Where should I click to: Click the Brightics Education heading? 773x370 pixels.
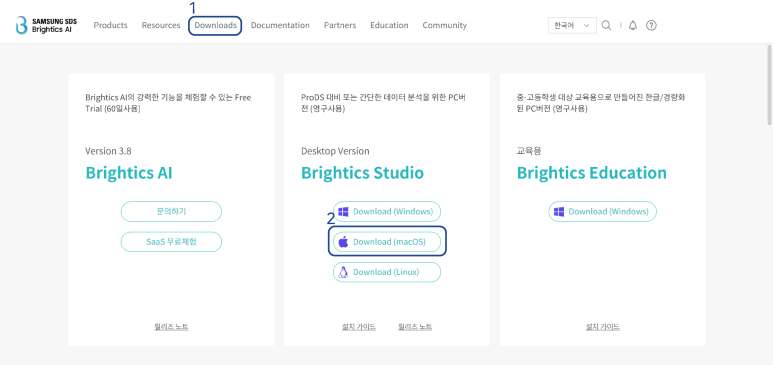tap(592, 173)
